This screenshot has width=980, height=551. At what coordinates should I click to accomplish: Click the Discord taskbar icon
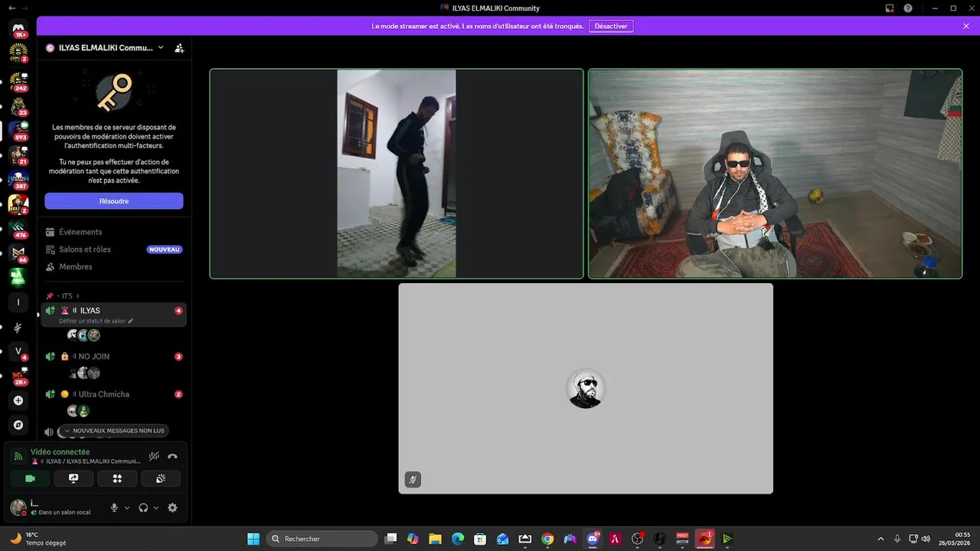click(593, 539)
